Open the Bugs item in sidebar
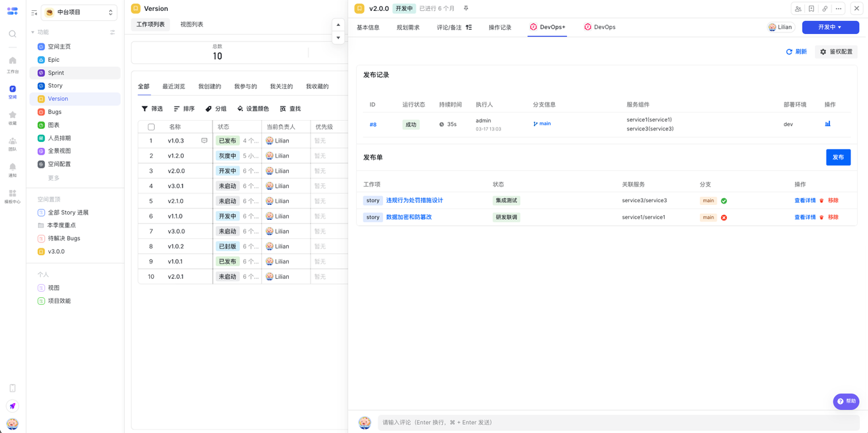The image size is (868, 433). coord(55,112)
